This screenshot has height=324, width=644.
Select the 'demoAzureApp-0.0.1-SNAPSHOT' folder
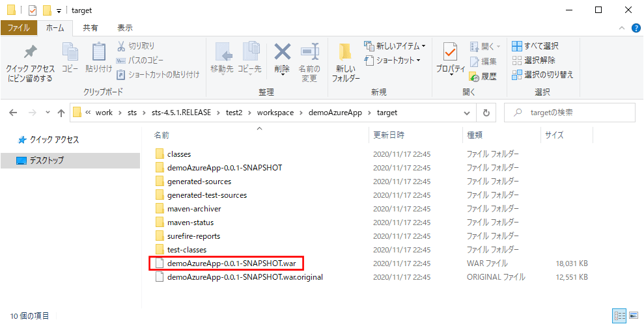224,168
